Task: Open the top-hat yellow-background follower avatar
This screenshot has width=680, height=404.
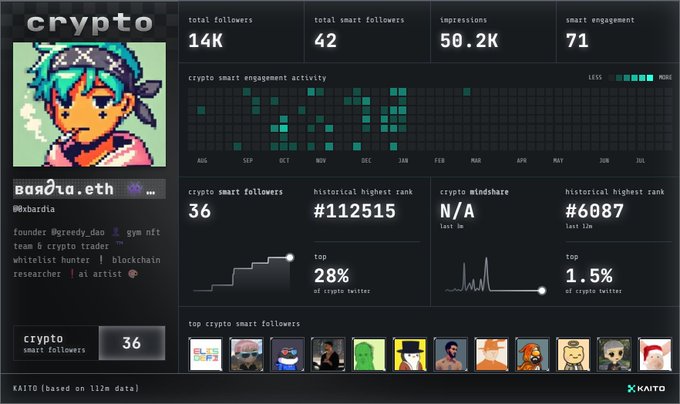Action: [x=410, y=354]
